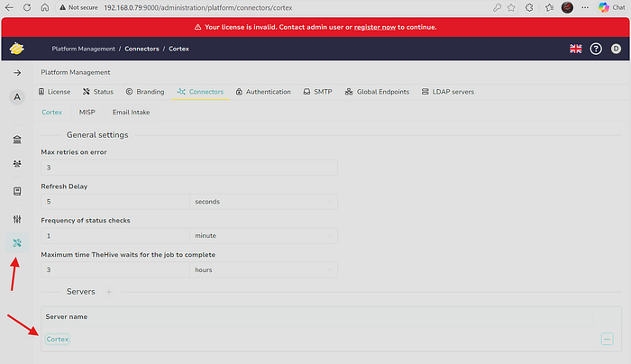631x364 pixels.
Task: Click the maximum job wait time value field
Action: 115,270
